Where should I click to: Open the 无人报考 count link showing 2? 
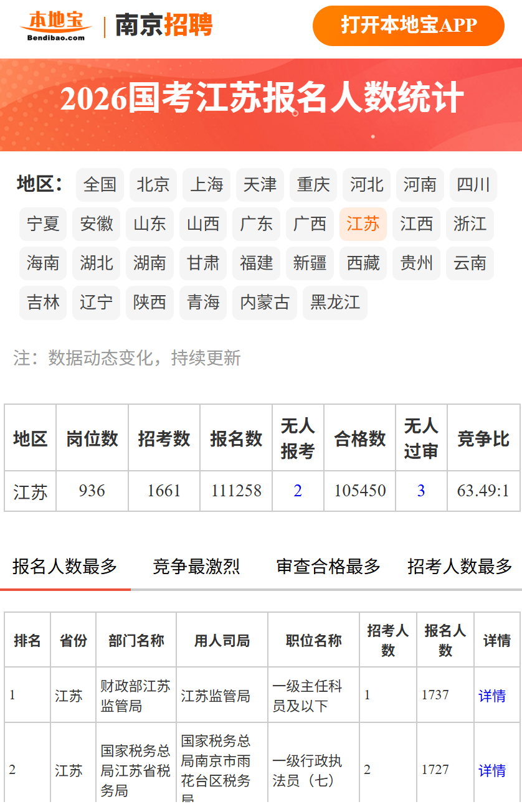(298, 491)
